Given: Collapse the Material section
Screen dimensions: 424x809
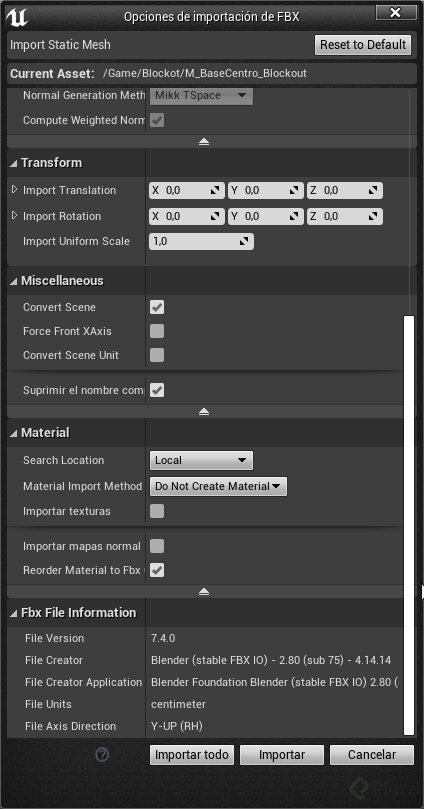Looking at the screenshot, I should 13,433.
